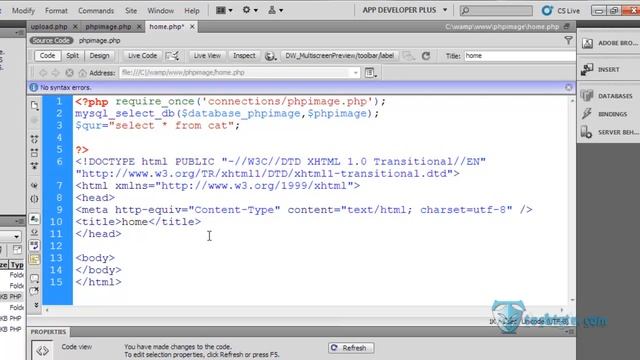This screenshot has width=640, height=360.
Task: Open the Adobe BrowserLab panel
Action: point(609,43)
